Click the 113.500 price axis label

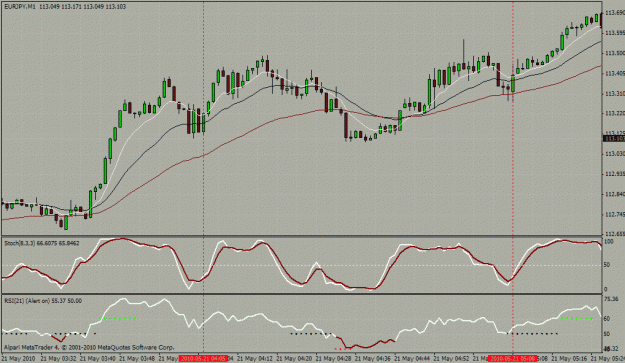[615, 53]
